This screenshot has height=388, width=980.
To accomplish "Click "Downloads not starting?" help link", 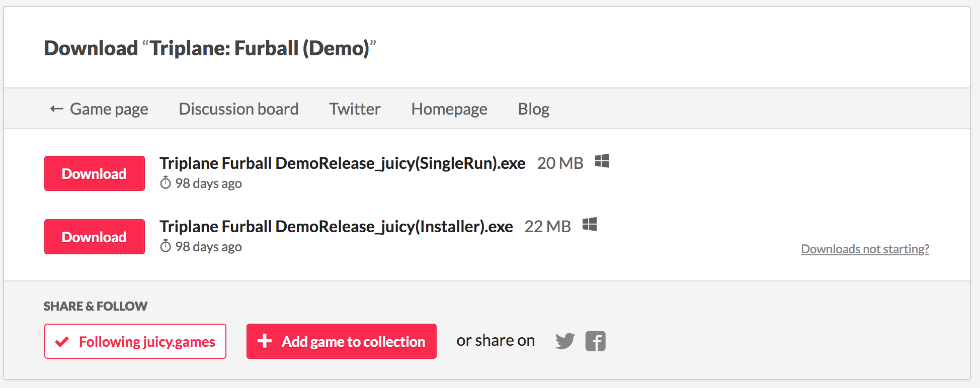I will tap(865, 249).
